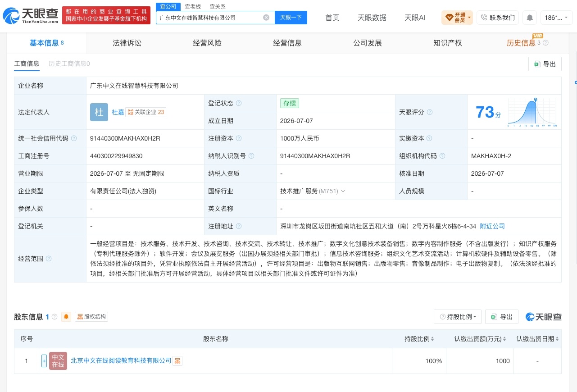Click 杜 avatar of legal representative
Screen dimensions: 577x392
tap(99, 112)
